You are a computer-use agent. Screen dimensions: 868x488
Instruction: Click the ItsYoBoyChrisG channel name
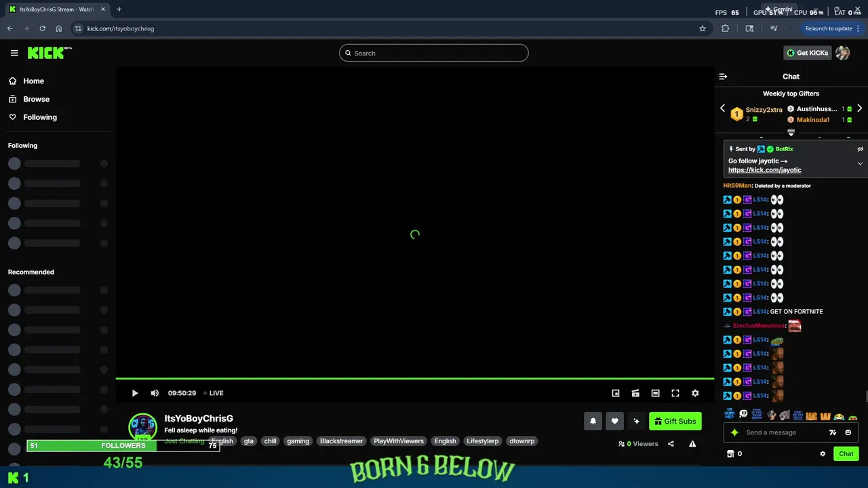[x=199, y=419]
